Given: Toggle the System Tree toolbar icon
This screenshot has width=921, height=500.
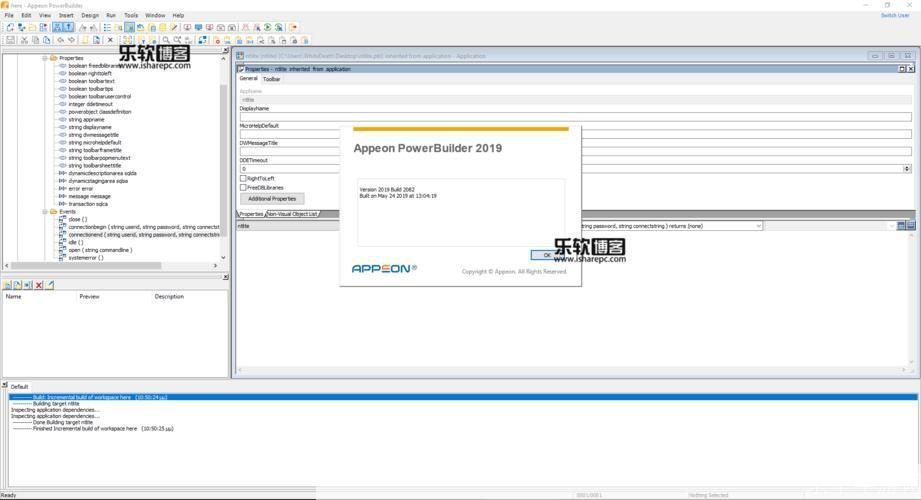Looking at the screenshot, I should coord(57,27).
